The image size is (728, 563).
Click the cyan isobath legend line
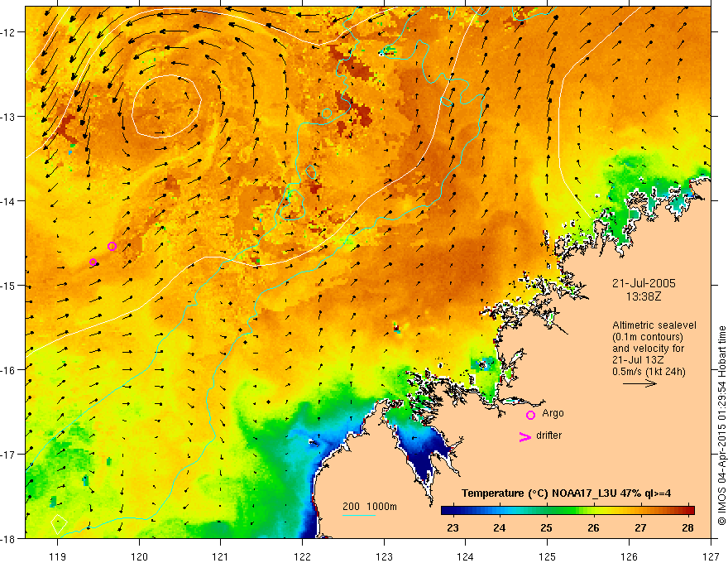pos(358,515)
